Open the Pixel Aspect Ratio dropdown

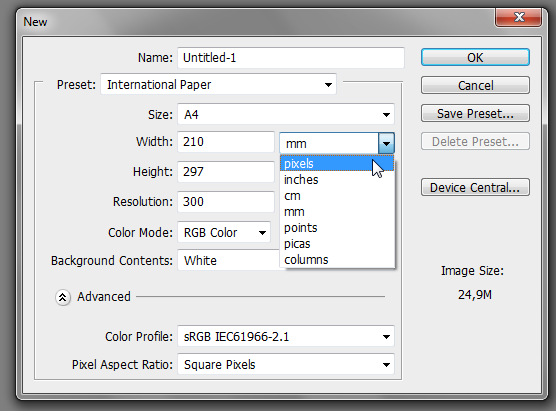click(286, 364)
